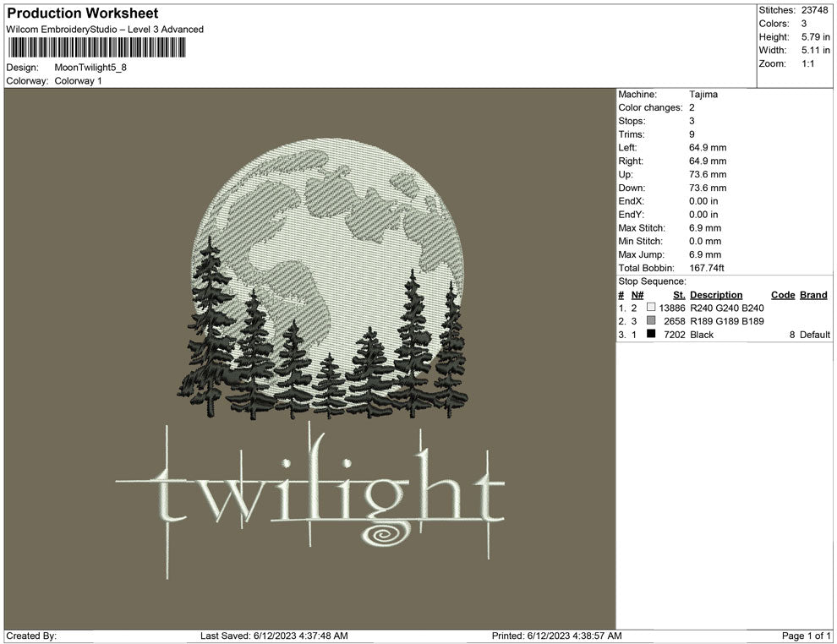Screen dimensions: 837x644
Task: Click the 'Last Saved: 6/12/2023 4:37:48 AM' footer
Action: point(274,636)
